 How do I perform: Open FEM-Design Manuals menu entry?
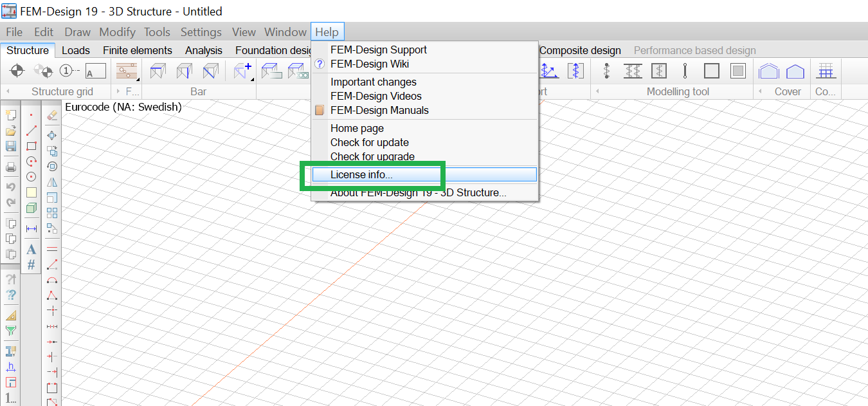coord(424,110)
